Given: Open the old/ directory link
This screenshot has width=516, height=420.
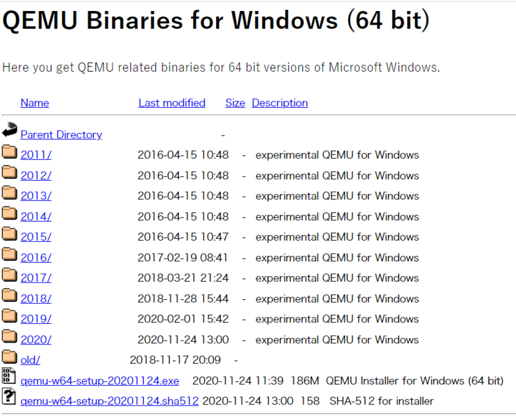Looking at the screenshot, I should click(x=30, y=360).
